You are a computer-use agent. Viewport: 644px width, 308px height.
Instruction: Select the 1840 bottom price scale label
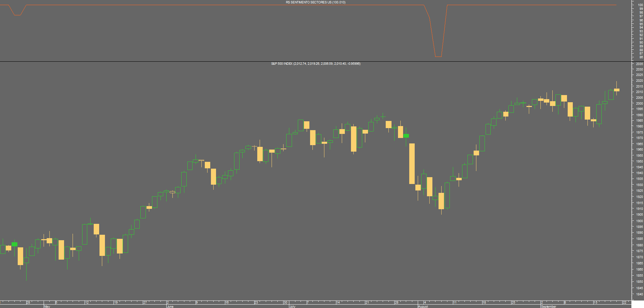(640, 294)
